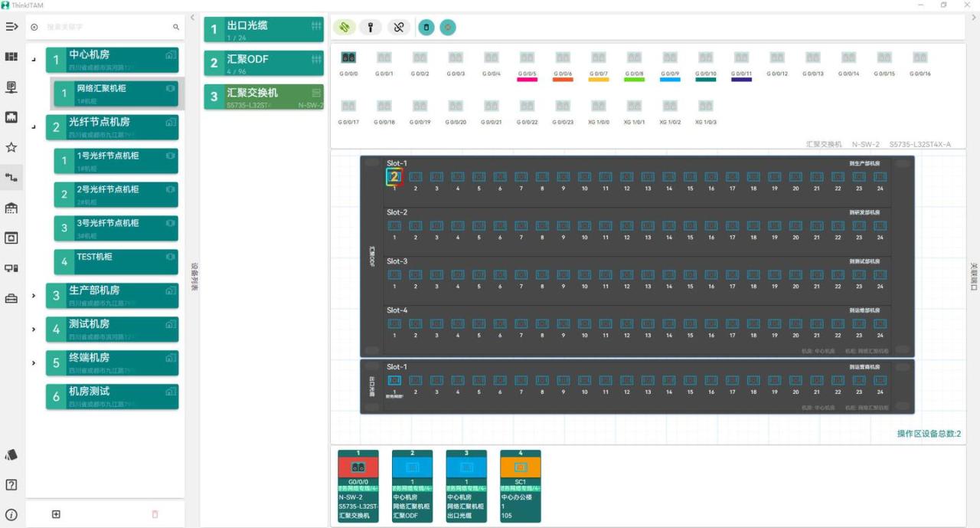The image size is (980, 528).
Task: Collapse the 中心机房 tree node
Action: pyautogui.click(x=34, y=60)
